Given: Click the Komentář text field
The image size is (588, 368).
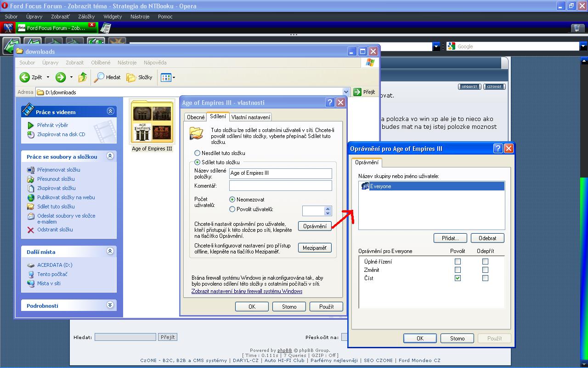Looking at the screenshot, I should click(280, 186).
